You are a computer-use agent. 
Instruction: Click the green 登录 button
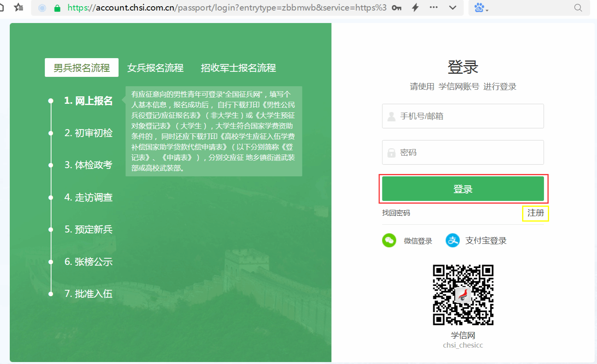click(x=463, y=189)
